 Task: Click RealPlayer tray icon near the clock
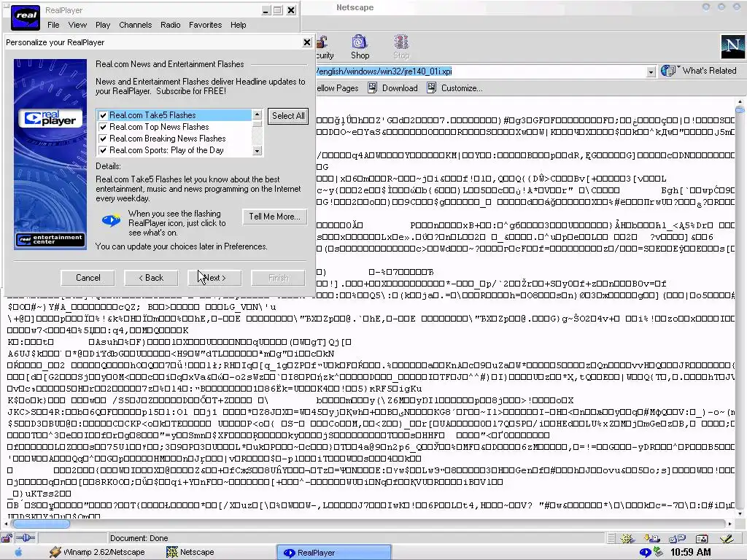645,553
